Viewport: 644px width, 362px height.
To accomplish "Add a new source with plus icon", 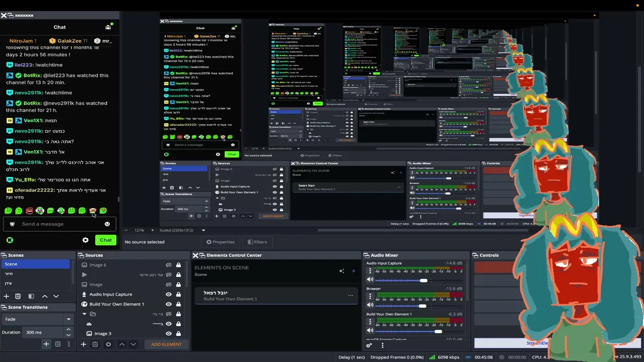I will click(84, 344).
